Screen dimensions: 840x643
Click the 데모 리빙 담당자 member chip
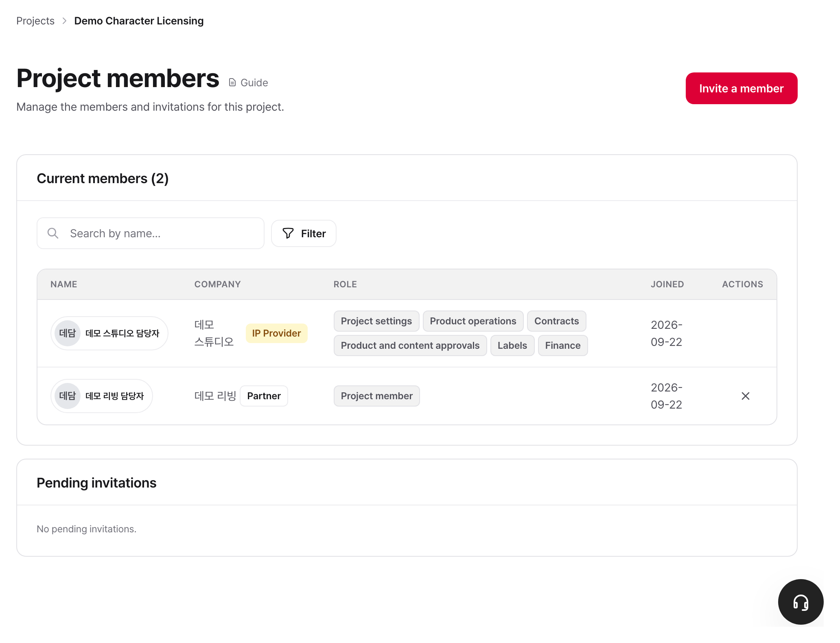click(102, 396)
